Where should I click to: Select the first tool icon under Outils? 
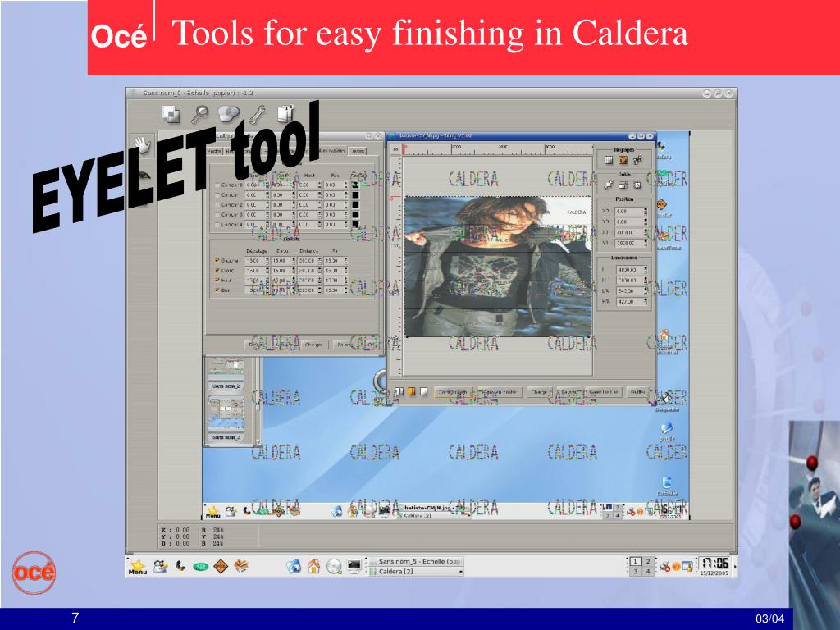click(609, 185)
